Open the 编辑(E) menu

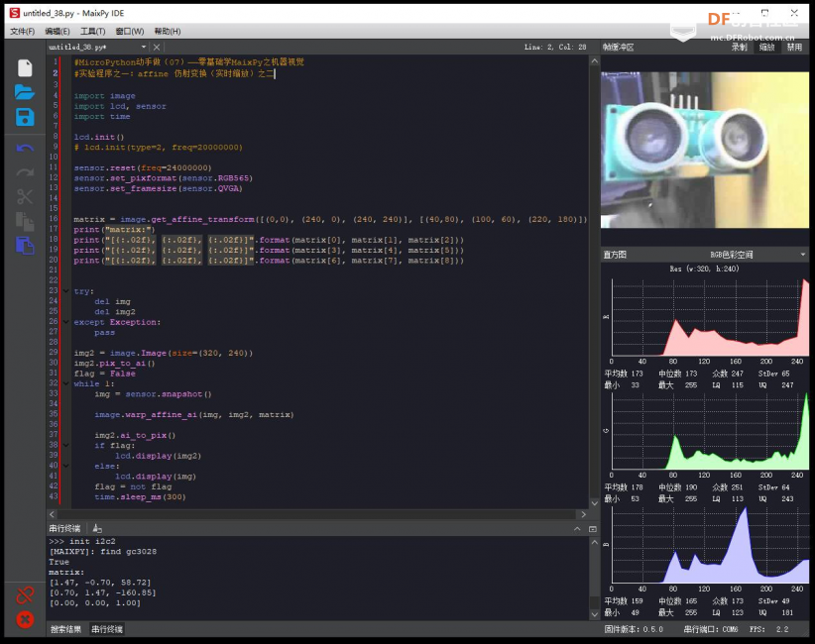click(58, 31)
